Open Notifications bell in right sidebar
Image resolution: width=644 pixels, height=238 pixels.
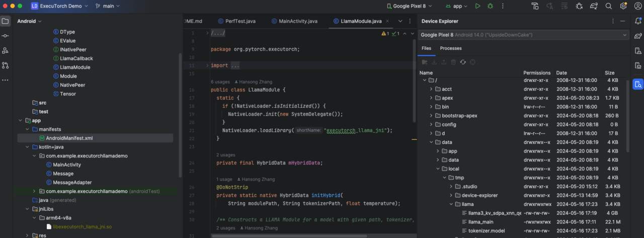638,21
